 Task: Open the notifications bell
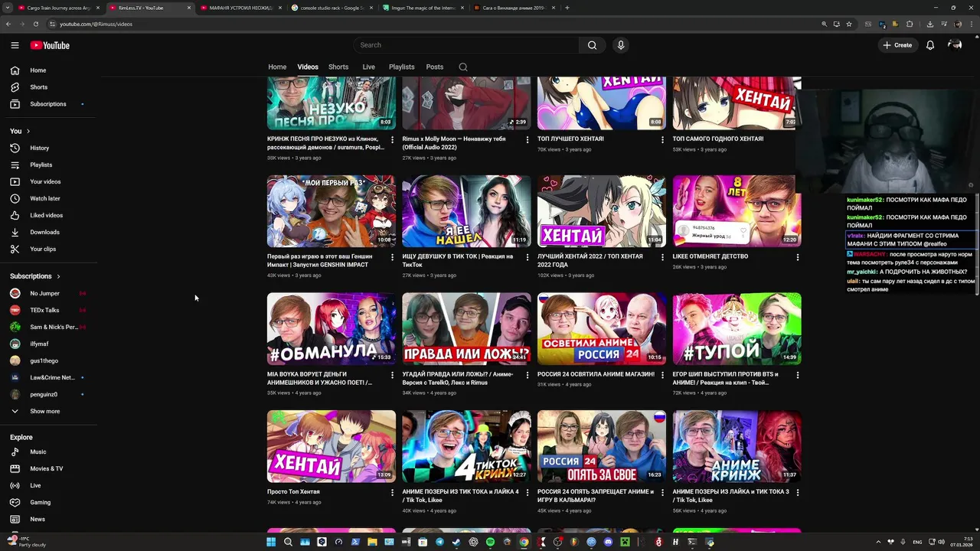tap(930, 45)
